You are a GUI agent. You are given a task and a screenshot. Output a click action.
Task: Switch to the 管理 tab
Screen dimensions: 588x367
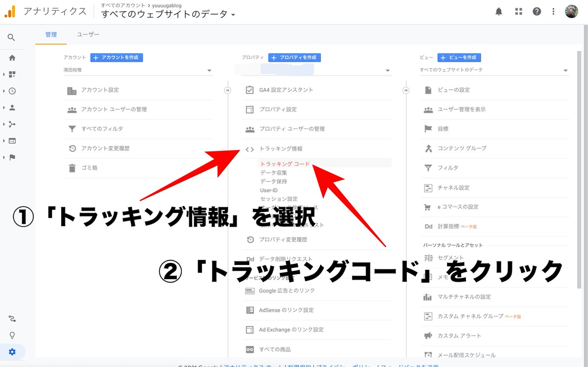point(51,35)
